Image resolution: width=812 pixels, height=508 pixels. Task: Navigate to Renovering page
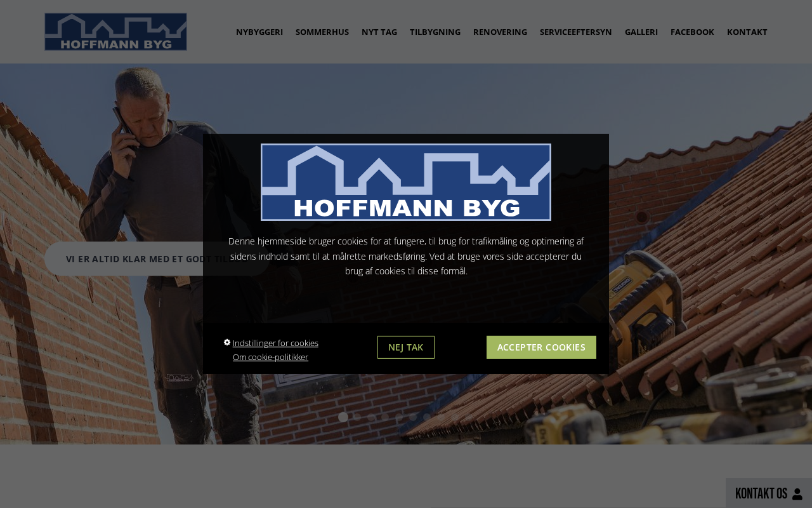(500, 32)
